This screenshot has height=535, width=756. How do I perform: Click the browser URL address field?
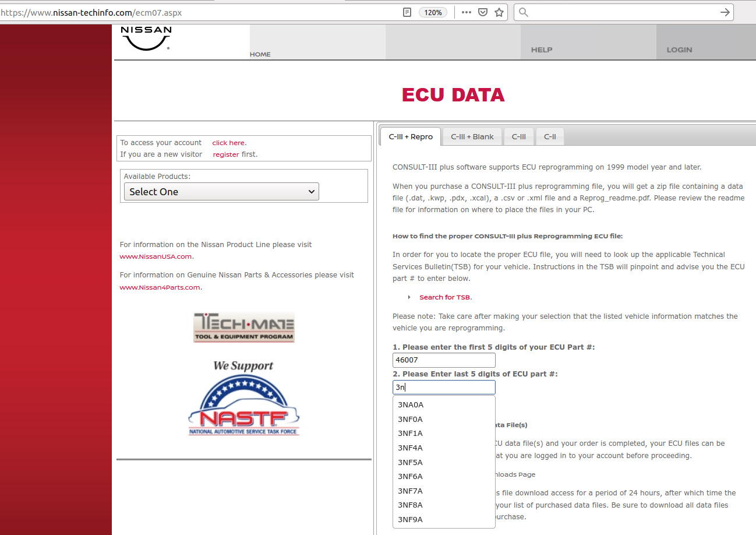pos(198,12)
